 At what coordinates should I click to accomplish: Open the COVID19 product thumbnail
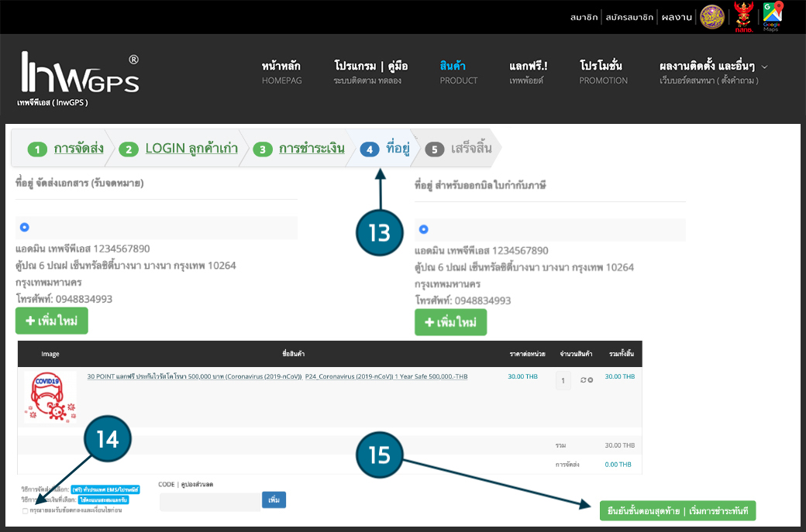click(x=50, y=396)
